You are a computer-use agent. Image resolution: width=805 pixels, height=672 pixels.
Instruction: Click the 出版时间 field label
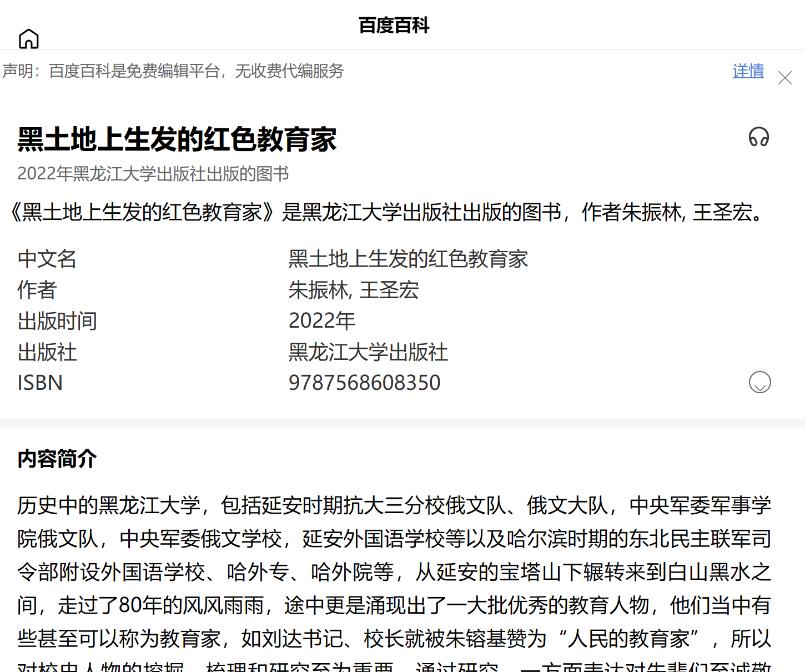pyautogui.click(x=57, y=321)
